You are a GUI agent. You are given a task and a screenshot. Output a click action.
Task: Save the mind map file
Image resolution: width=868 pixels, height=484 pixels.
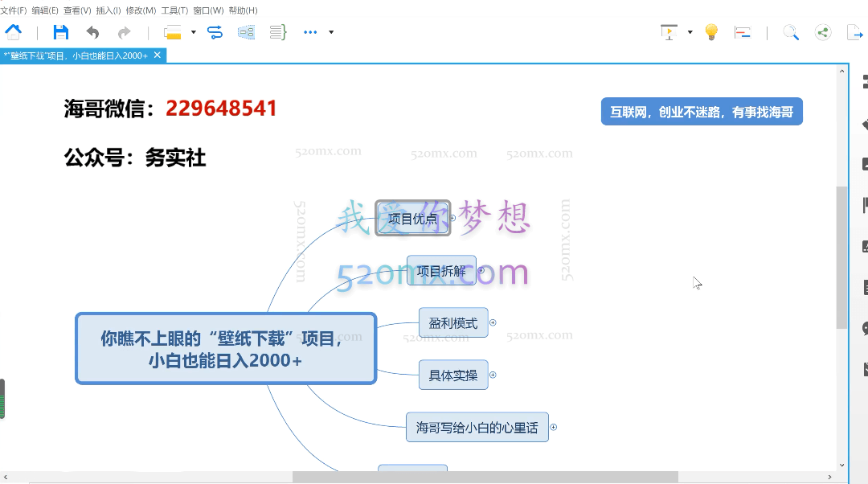click(59, 32)
